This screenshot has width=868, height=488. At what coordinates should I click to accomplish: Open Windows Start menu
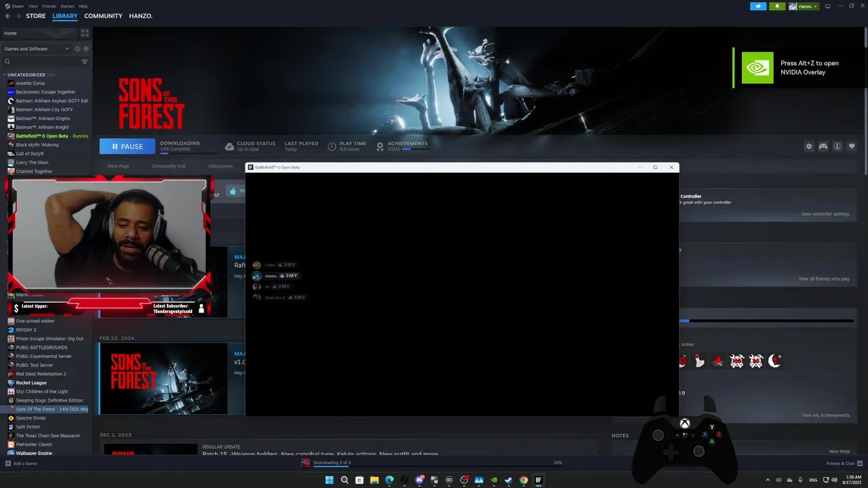330,480
